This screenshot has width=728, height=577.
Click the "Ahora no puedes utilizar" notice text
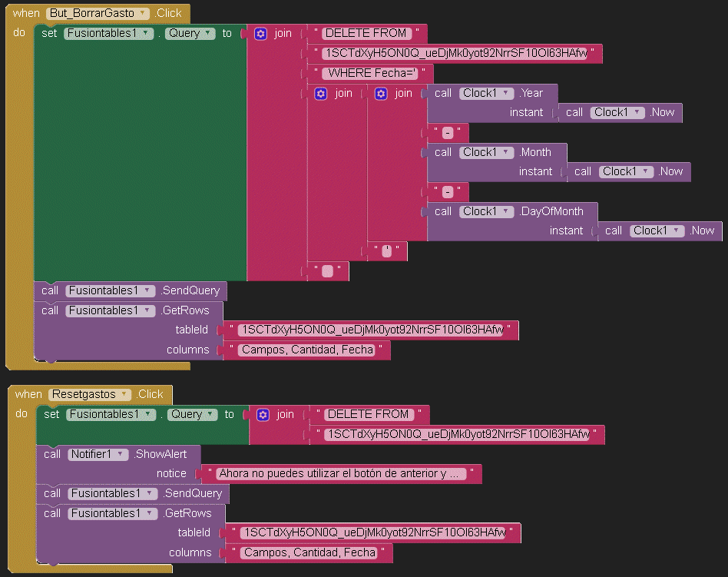342,474
